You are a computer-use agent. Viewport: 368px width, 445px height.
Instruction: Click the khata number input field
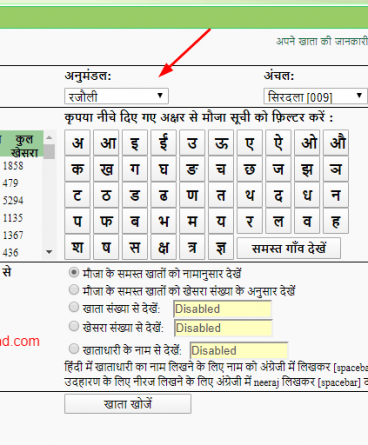click(222, 309)
